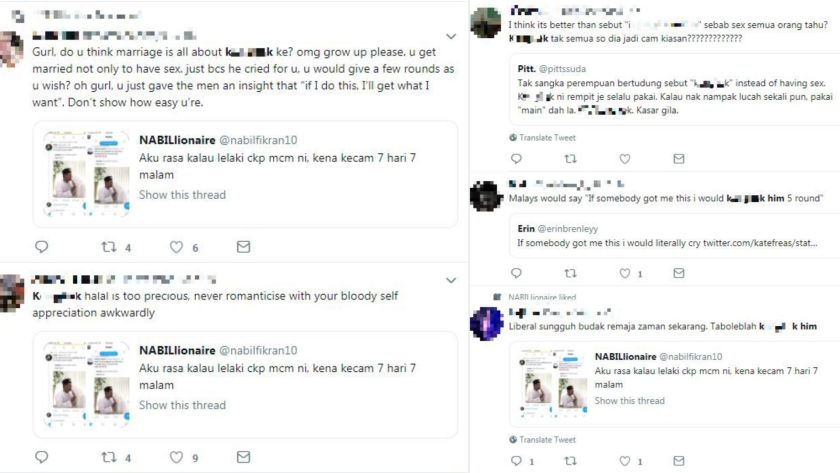840x473 pixels.
Task: Toggle like on the "Malays would say" tweet
Action: (624, 272)
